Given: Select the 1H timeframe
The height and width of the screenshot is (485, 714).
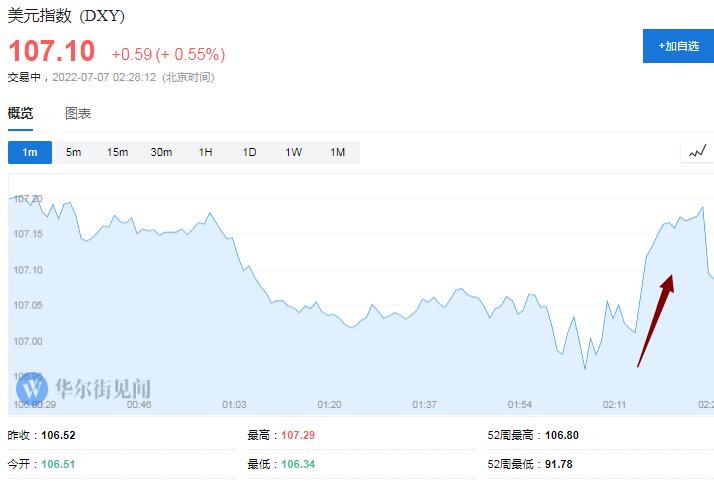Looking at the screenshot, I should coord(205,152).
